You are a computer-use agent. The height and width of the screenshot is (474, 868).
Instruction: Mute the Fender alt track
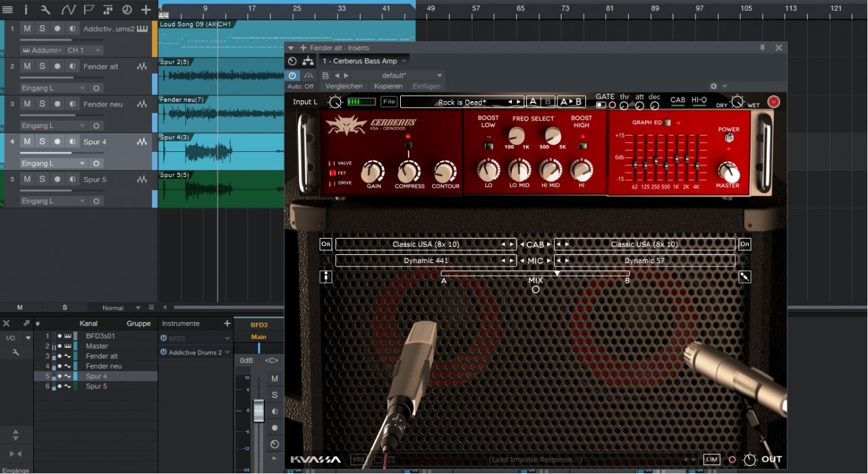27,66
